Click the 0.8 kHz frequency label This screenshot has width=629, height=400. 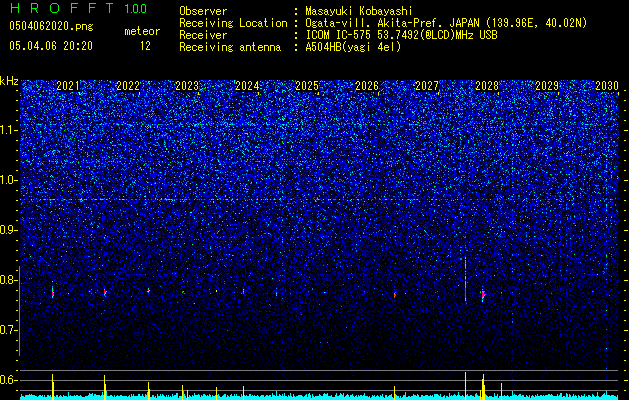pyautogui.click(x=9, y=280)
